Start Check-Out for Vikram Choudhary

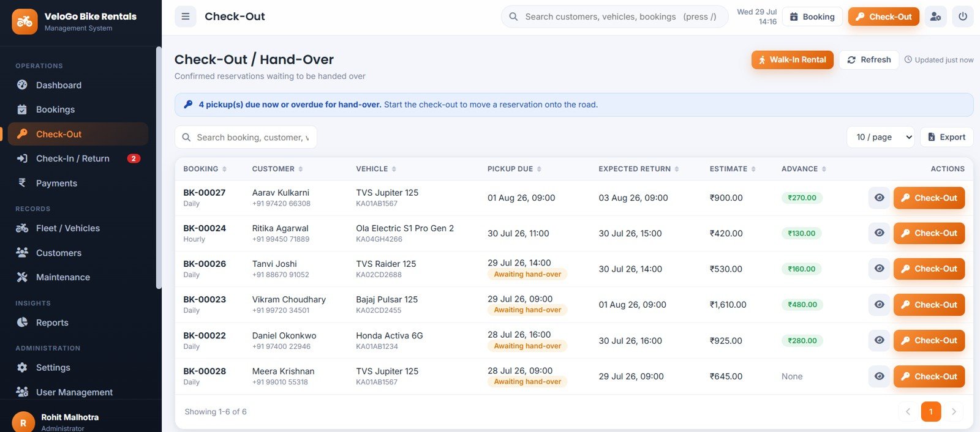pos(929,305)
